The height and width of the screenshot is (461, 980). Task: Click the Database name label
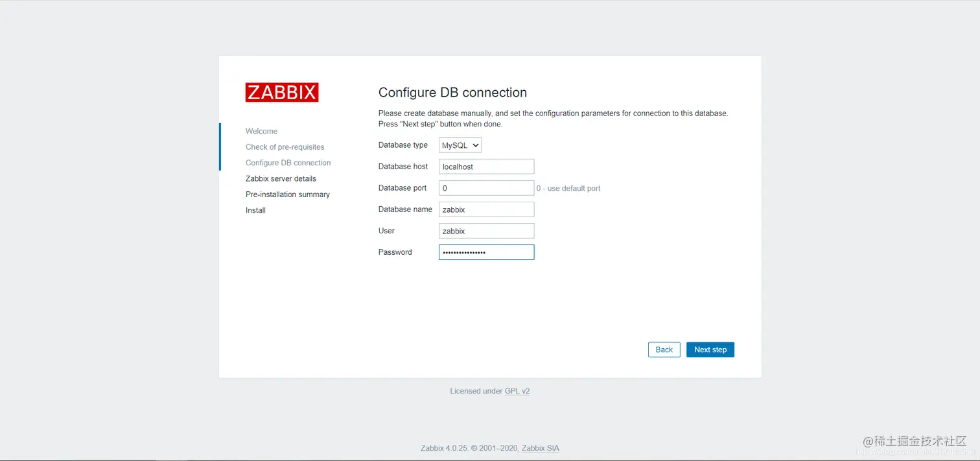pyautogui.click(x=405, y=209)
